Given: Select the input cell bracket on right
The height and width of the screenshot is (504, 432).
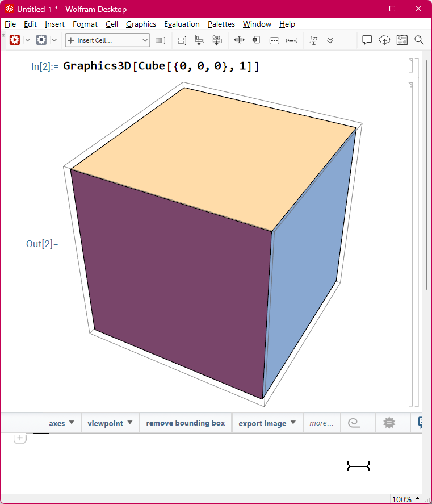Looking at the screenshot, I should click(x=412, y=65).
